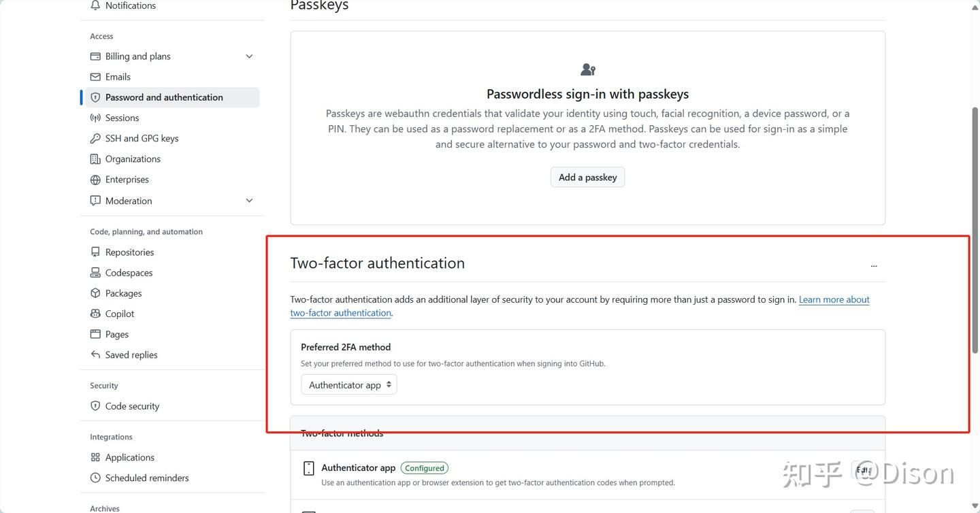This screenshot has width=980, height=513.
Task: Go to Password and authentication
Action: [x=164, y=97]
